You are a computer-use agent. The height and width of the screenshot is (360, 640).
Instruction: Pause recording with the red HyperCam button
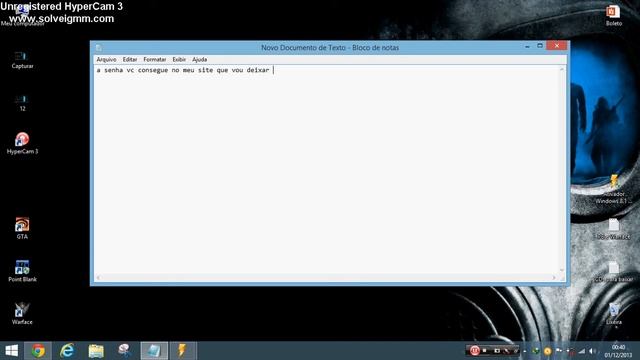pyautogui.click(x=474, y=351)
